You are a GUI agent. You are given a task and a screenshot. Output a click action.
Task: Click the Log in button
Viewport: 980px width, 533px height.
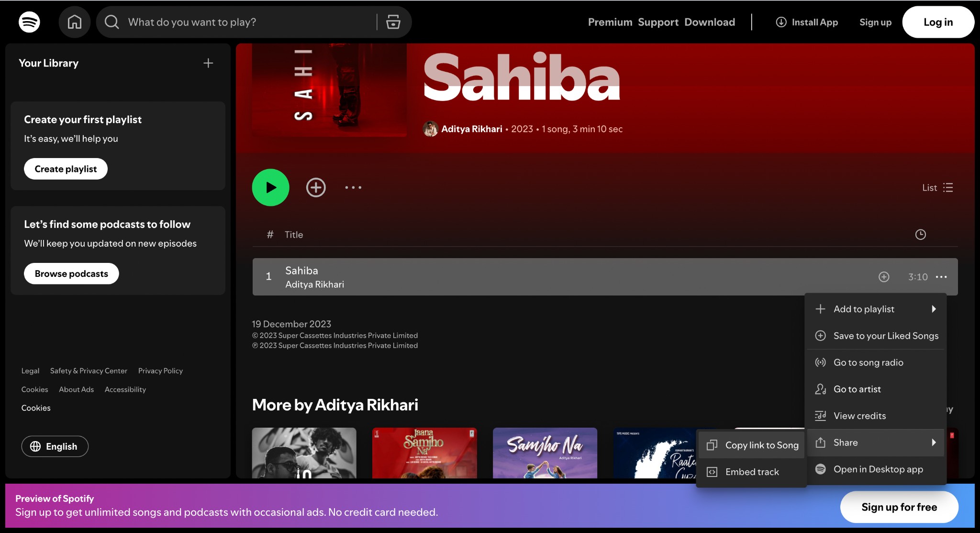(938, 22)
